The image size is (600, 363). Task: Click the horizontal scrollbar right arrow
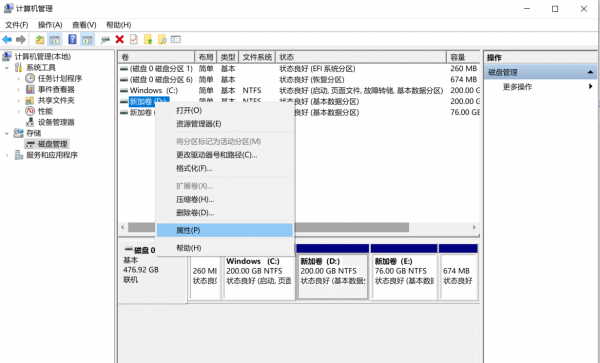(x=474, y=228)
